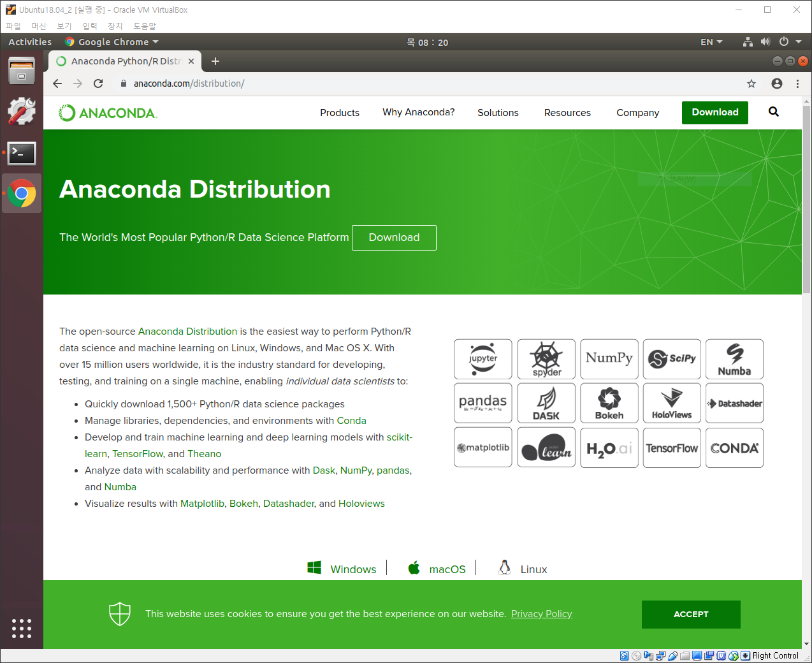Select the Linux installer option

pyautogui.click(x=523, y=569)
